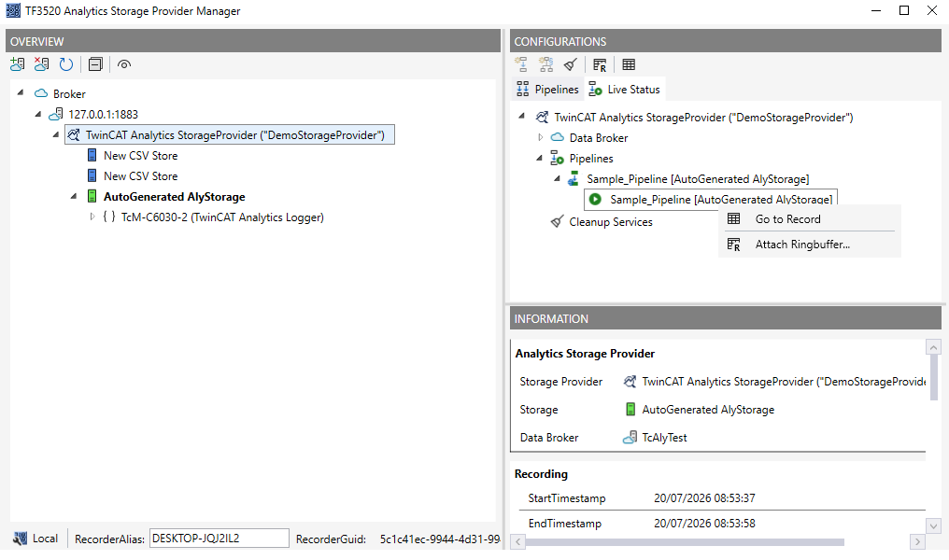Select TwinCAT Analytics StorageProvider text in Configurations tree
Viewport: 949px width, 560px height.
click(x=703, y=118)
